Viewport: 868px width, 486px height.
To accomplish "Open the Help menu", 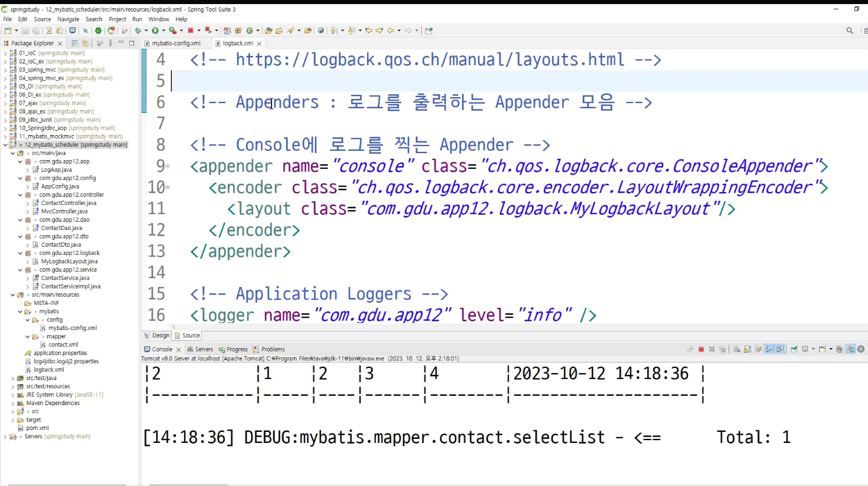I will [x=181, y=19].
